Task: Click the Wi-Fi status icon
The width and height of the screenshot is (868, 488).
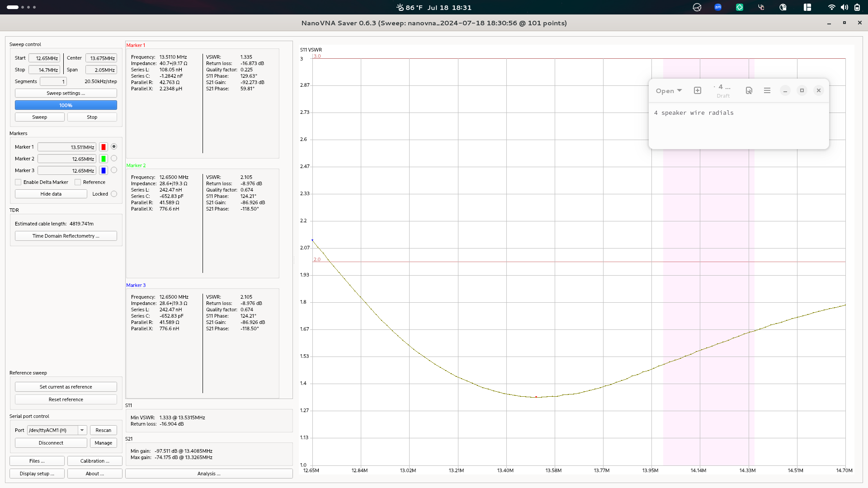Action: click(831, 7)
